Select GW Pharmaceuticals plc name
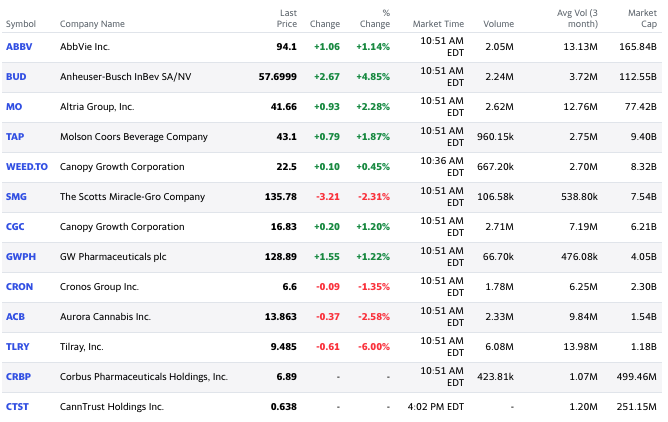Viewport: 668px width, 422px height. [x=113, y=257]
